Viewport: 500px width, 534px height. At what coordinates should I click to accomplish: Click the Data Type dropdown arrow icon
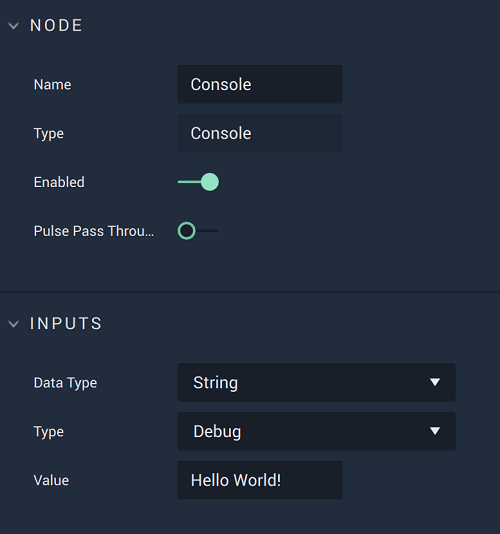pyautogui.click(x=435, y=382)
